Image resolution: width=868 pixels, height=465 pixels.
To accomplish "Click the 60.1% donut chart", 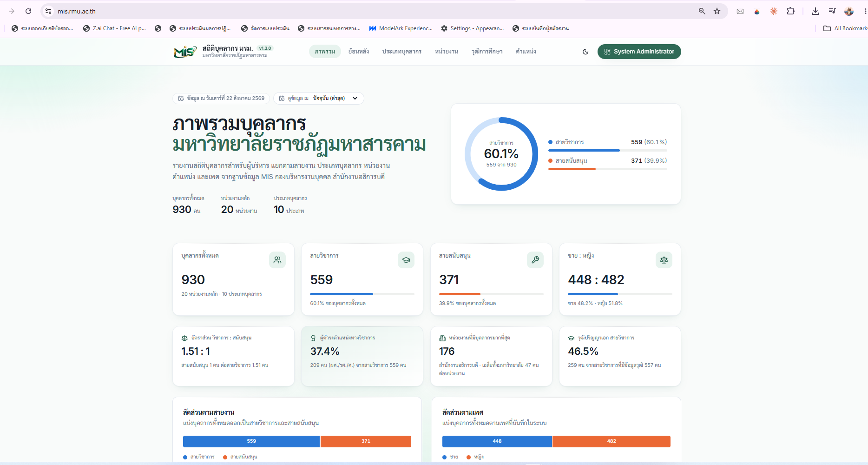I will tap(501, 154).
